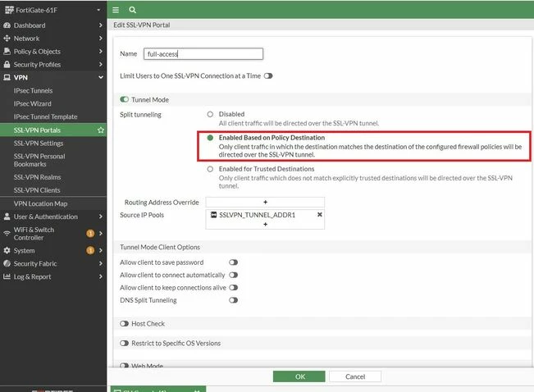The height and width of the screenshot is (392, 534).
Task: Enable Allow client to connect automatically
Action: (x=233, y=275)
